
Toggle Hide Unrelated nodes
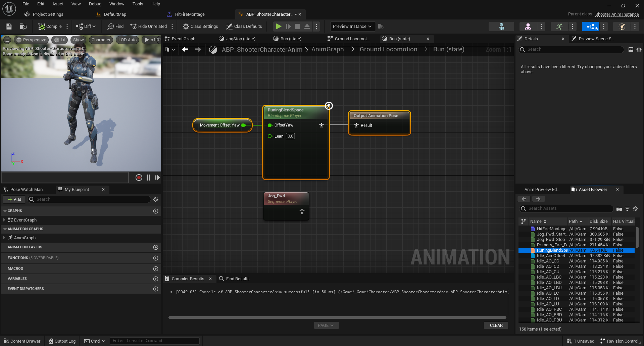tap(149, 27)
